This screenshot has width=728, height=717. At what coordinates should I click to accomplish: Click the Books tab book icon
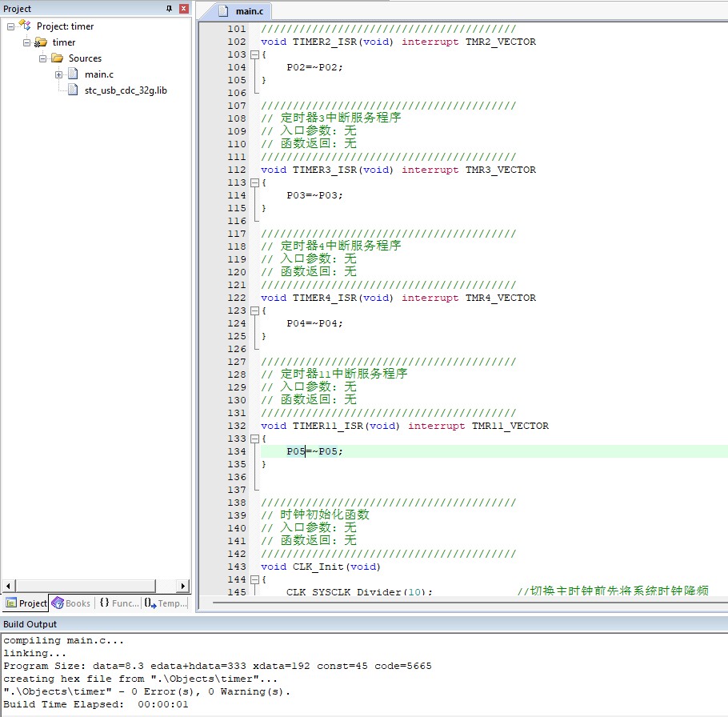pos(58,603)
